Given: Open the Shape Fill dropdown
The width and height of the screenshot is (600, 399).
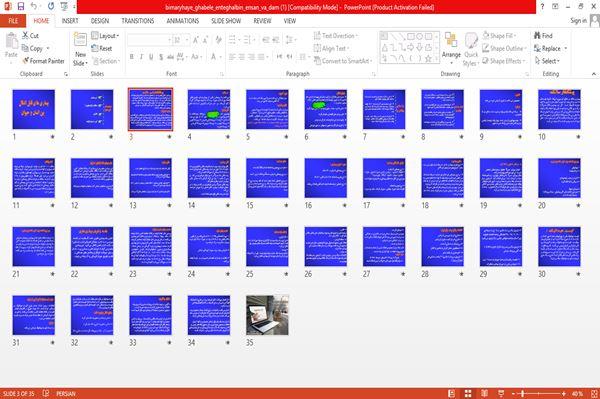Looking at the screenshot, I should tap(499, 36).
